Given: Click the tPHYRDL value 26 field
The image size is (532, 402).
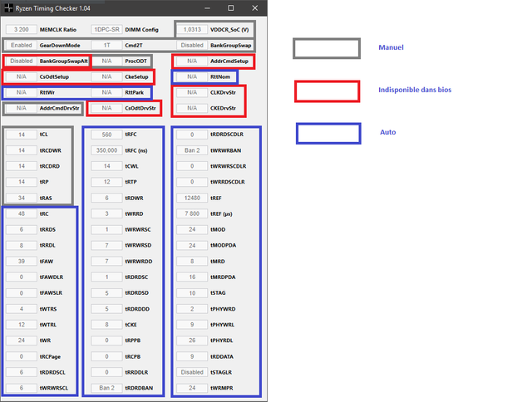Looking at the screenshot, I should pos(192,341).
